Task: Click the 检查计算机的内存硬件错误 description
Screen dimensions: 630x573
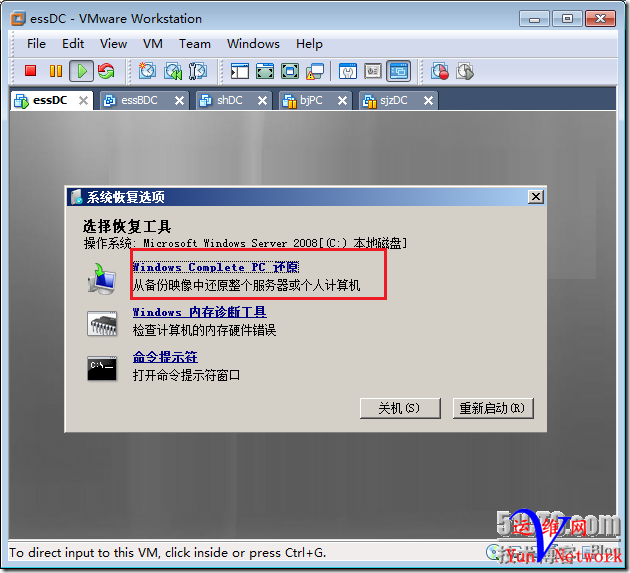Action: (x=205, y=330)
